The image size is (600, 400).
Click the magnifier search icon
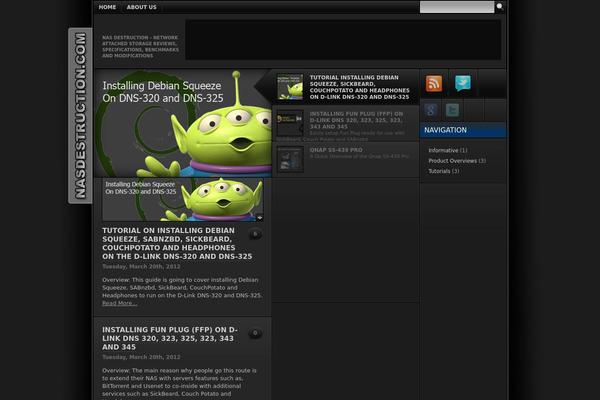pyautogui.click(x=500, y=7)
